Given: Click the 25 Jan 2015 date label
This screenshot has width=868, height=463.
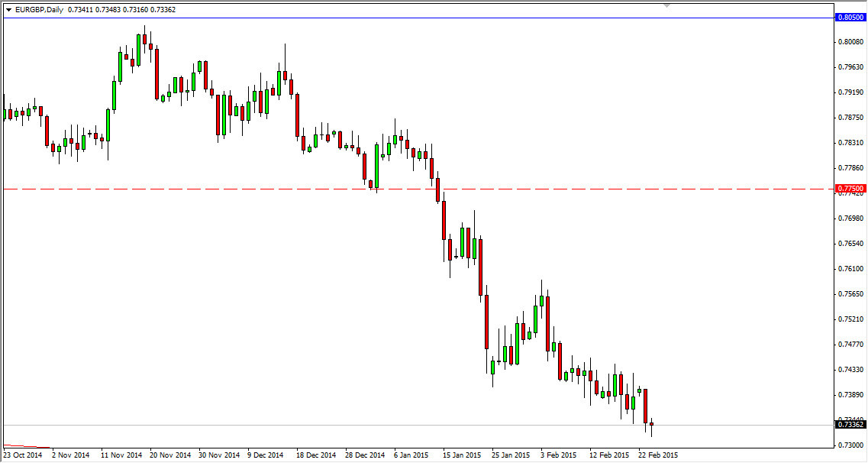Looking at the screenshot, I should coord(512,454).
